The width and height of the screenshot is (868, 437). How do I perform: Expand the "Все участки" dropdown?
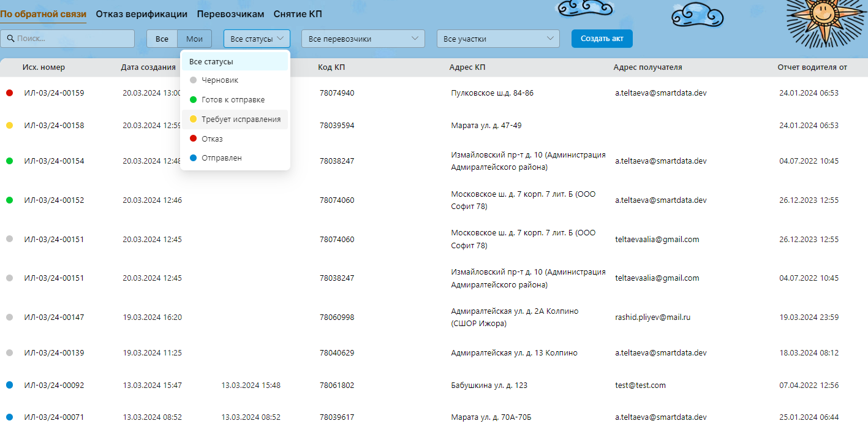tap(497, 39)
